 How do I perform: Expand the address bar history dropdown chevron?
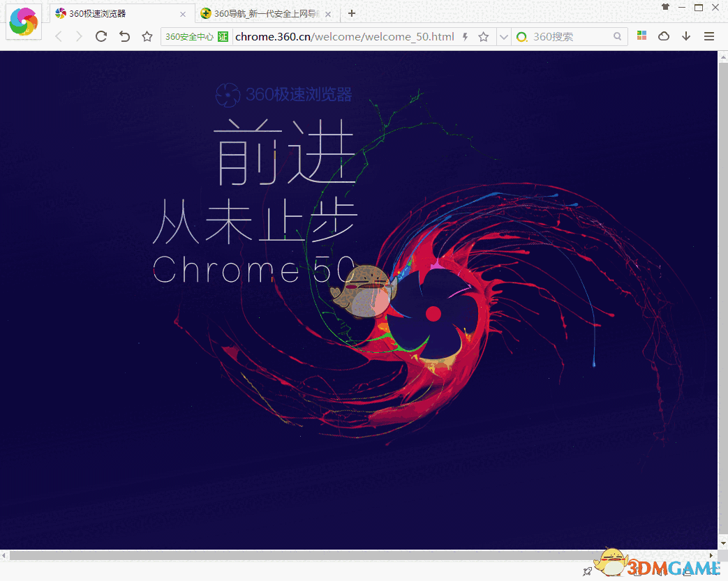pyautogui.click(x=504, y=36)
